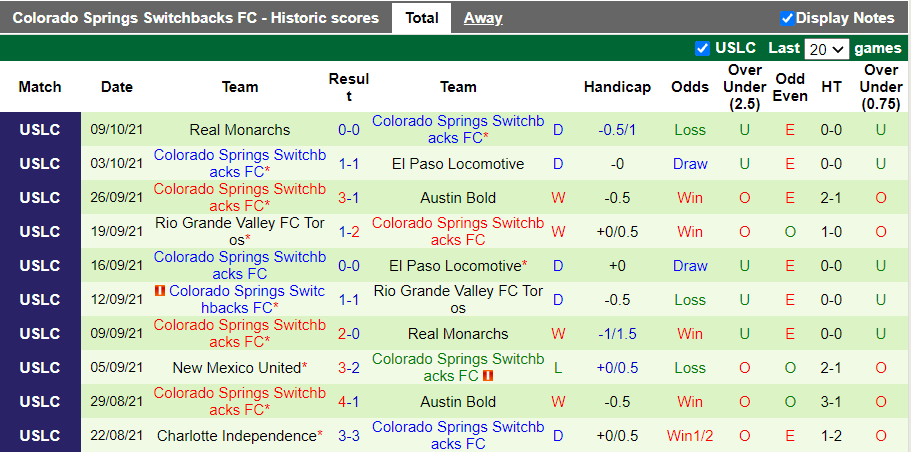This screenshot has height=452, width=911.
Task: Click the red card icon beside the 05/09/21 away team
Action: [x=488, y=376]
